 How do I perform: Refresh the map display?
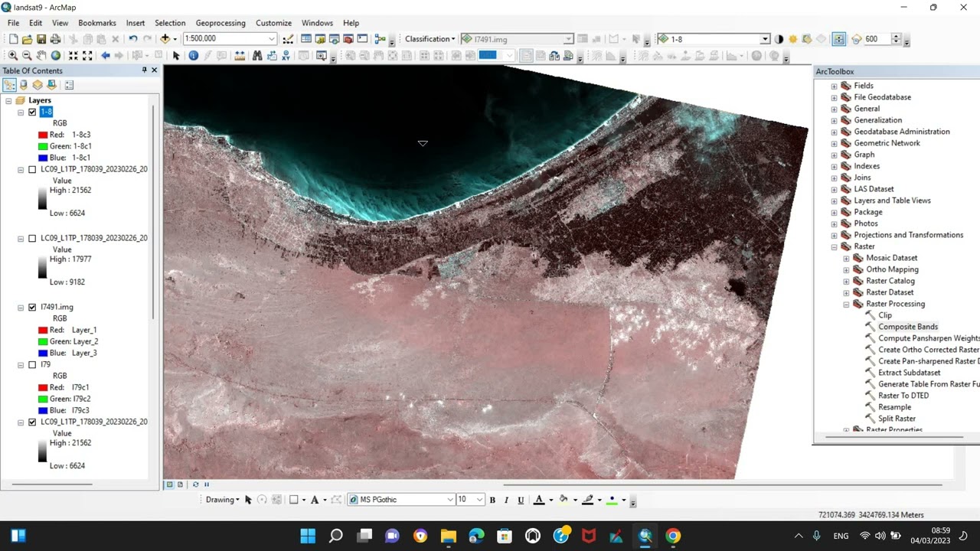tap(195, 484)
